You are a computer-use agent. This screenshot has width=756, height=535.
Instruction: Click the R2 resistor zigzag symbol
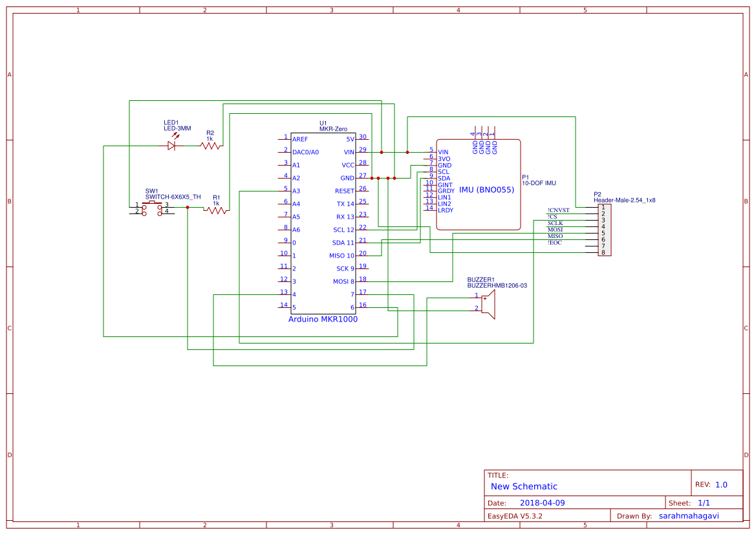pyautogui.click(x=210, y=146)
